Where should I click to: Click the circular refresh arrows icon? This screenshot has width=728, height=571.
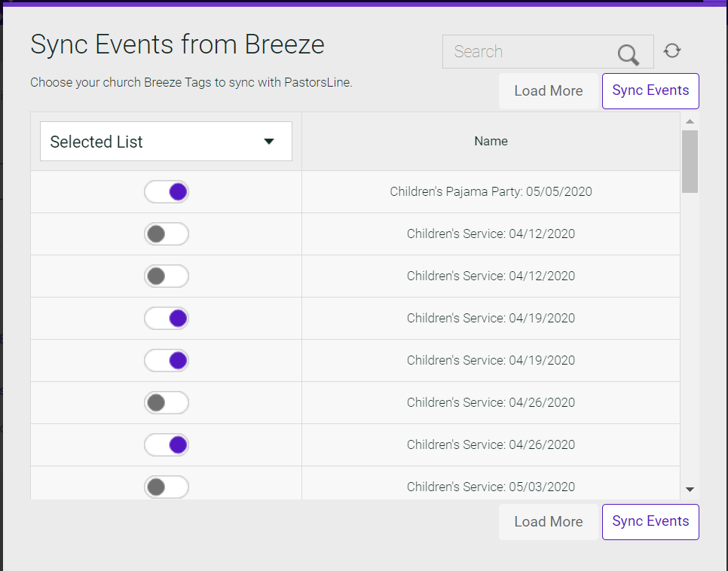[x=671, y=50]
